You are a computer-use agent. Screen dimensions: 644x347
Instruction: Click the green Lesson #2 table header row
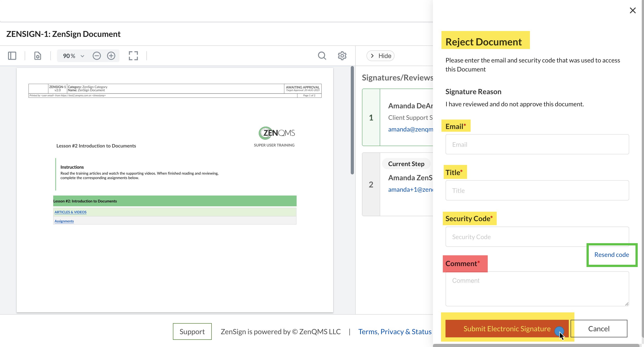[x=175, y=201]
